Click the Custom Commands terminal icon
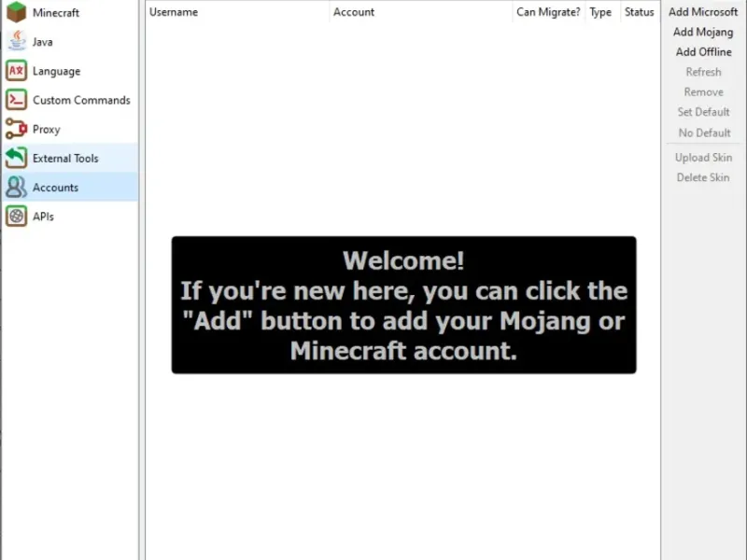The image size is (747, 560). click(x=16, y=100)
